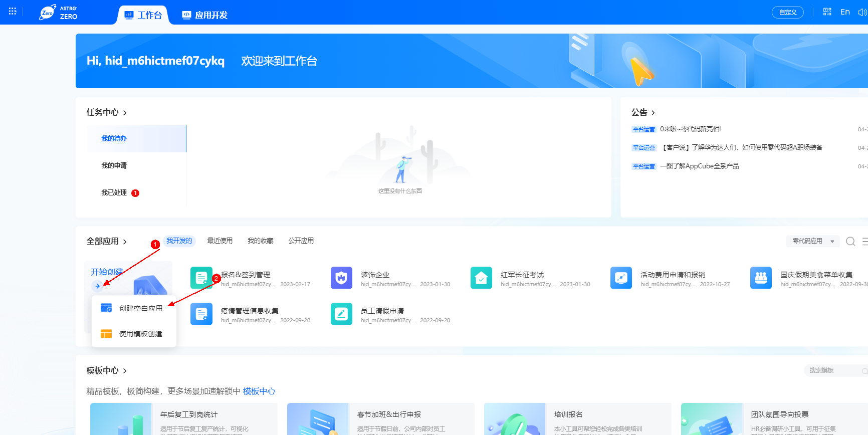The height and width of the screenshot is (435, 868).
Task: Expand the 全部应用 section chevron
Action: pyautogui.click(x=125, y=242)
